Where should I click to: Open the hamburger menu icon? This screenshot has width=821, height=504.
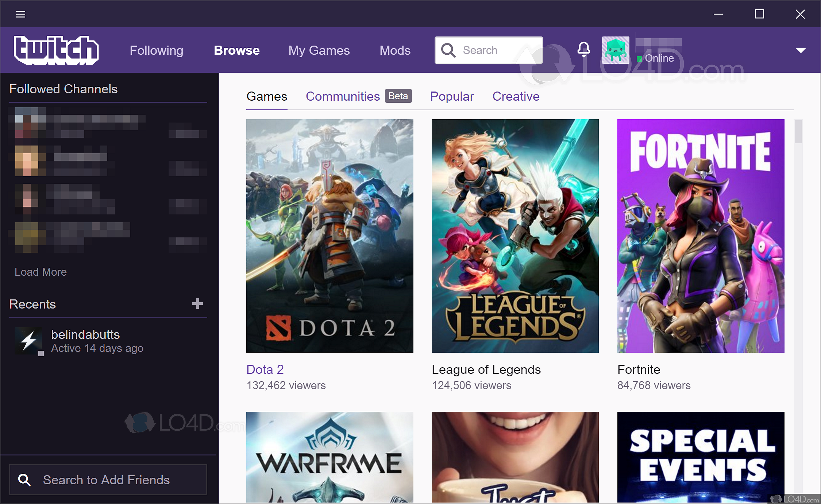(x=20, y=14)
